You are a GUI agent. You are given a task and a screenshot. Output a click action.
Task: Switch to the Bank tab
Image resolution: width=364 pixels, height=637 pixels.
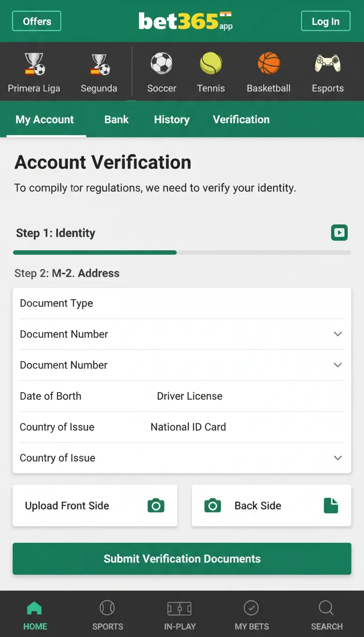coord(117,119)
